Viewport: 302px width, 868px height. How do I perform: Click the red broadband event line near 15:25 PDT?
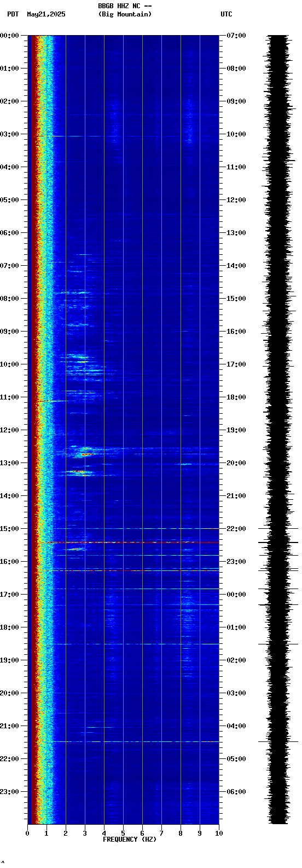click(128, 542)
